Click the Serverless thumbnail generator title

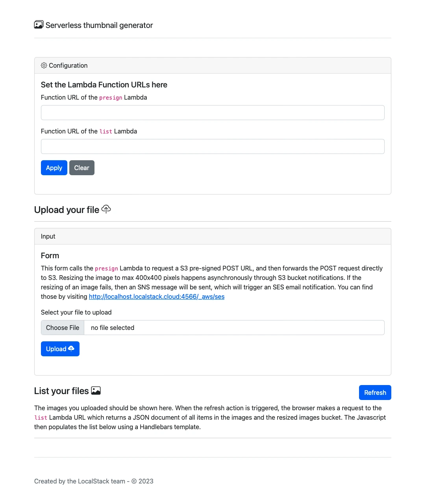tap(99, 25)
